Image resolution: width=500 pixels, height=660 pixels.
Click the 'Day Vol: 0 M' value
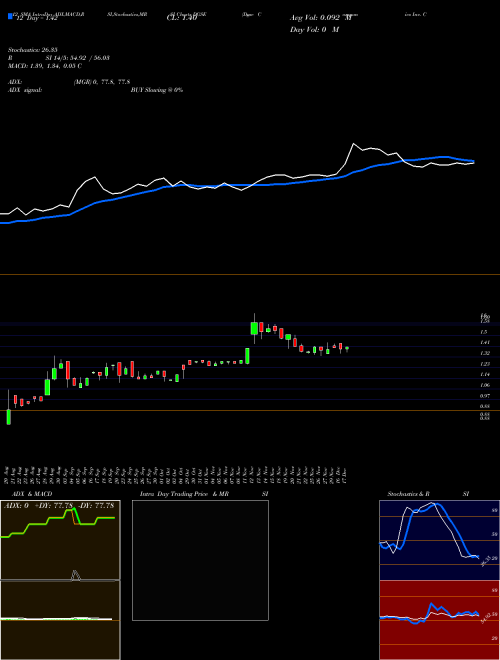click(x=314, y=30)
